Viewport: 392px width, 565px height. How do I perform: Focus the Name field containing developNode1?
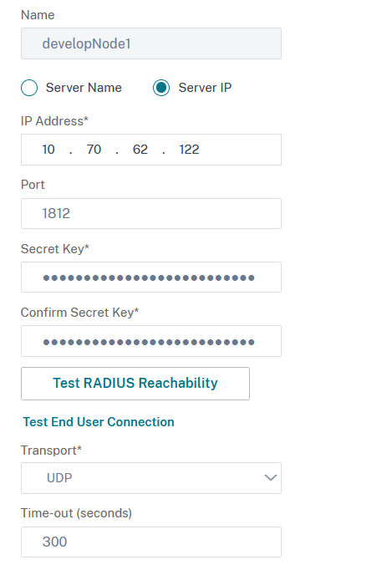[x=151, y=43]
